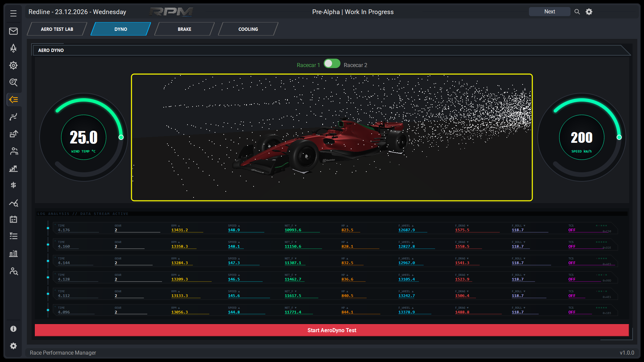Open the bar-chart statistics icon in the sidebar
The image size is (644, 362).
click(13, 254)
